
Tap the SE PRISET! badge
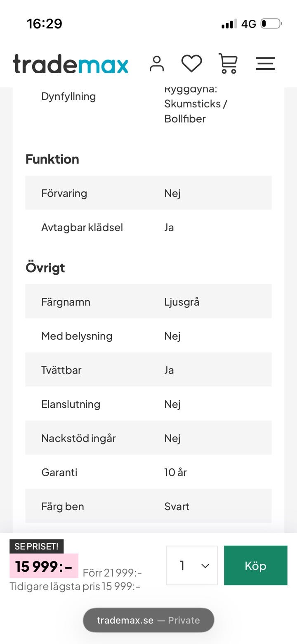pyautogui.click(x=36, y=546)
